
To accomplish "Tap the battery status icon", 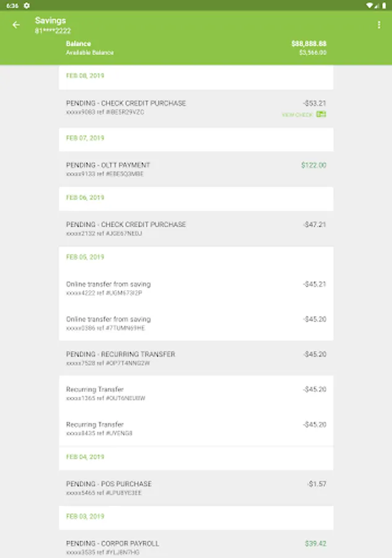I will [385, 5].
